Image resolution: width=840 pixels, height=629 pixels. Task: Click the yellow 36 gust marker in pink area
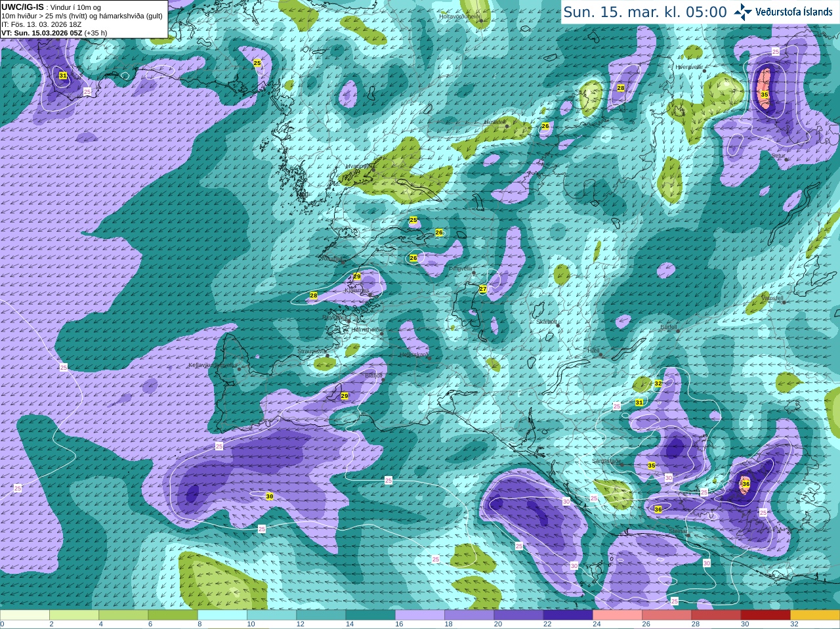pyautogui.click(x=745, y=484)
